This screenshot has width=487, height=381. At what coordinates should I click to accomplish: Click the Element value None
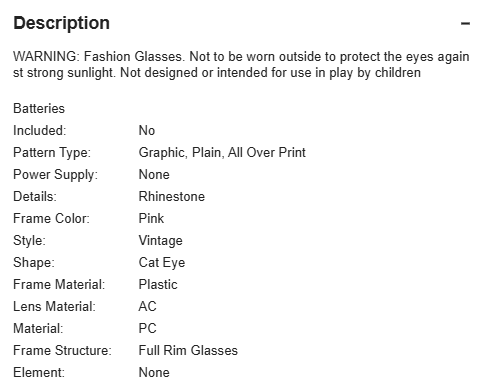[x=154, y=372]
